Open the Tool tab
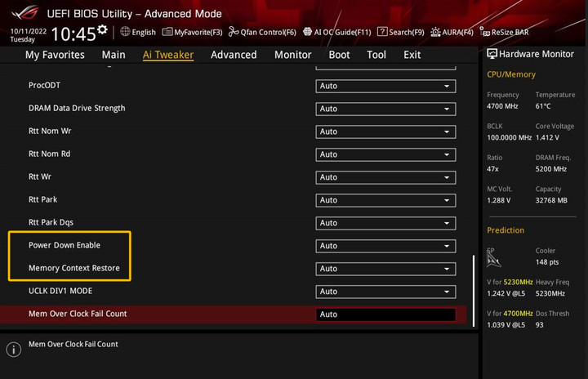The height and width of the screenshot is (379, 588). click(x=376, y=55)
